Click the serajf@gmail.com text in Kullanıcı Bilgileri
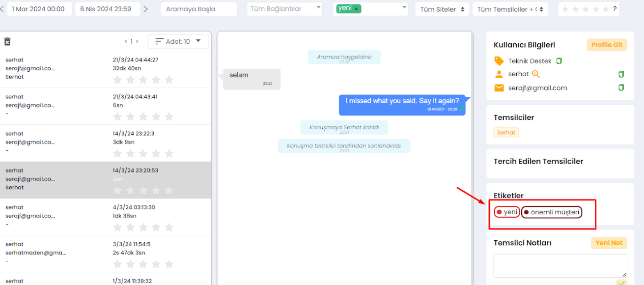The image size is (644, 285). 538,88
